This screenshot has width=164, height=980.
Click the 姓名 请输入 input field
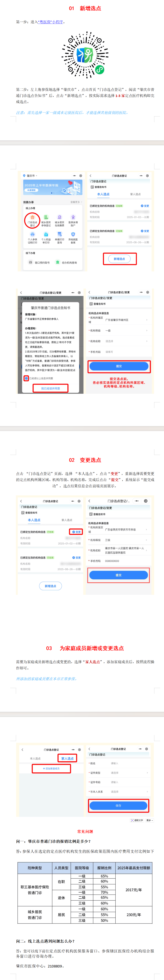(x=122, y=763)
